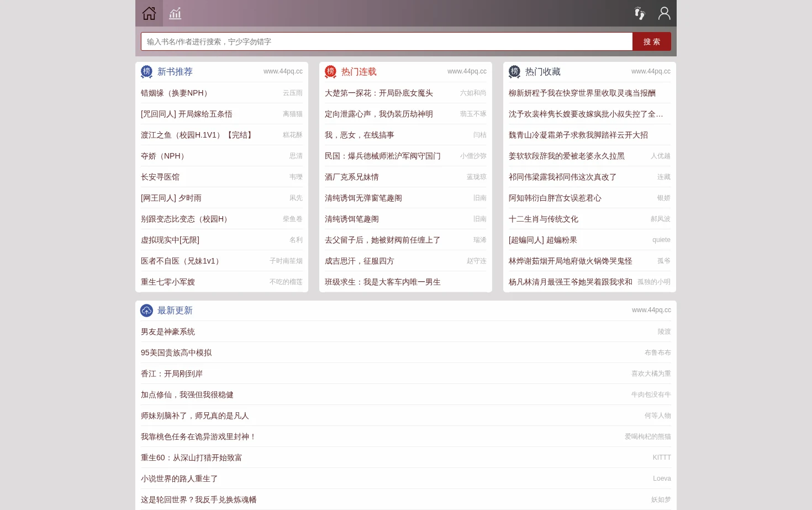Open 定向泄露心声，我伪装历劫神明
Image resolution: width=812 pixels, height=510 pixels.
379,114
